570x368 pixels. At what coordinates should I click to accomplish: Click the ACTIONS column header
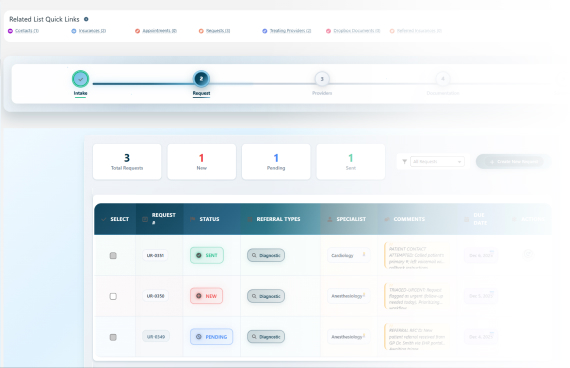point(528,219)
